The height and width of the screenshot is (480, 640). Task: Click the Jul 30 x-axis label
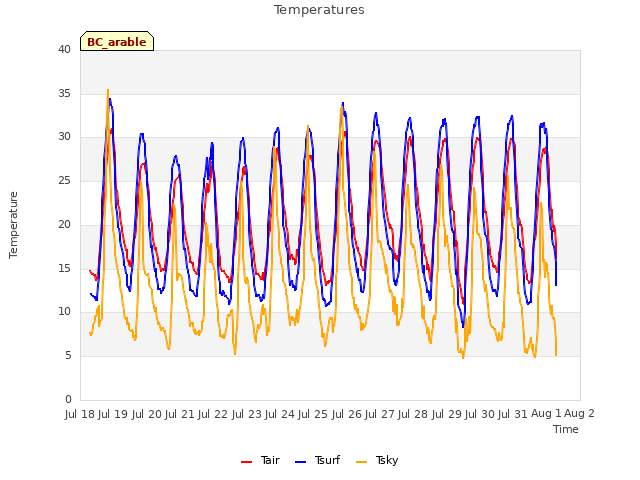(480, 414)
